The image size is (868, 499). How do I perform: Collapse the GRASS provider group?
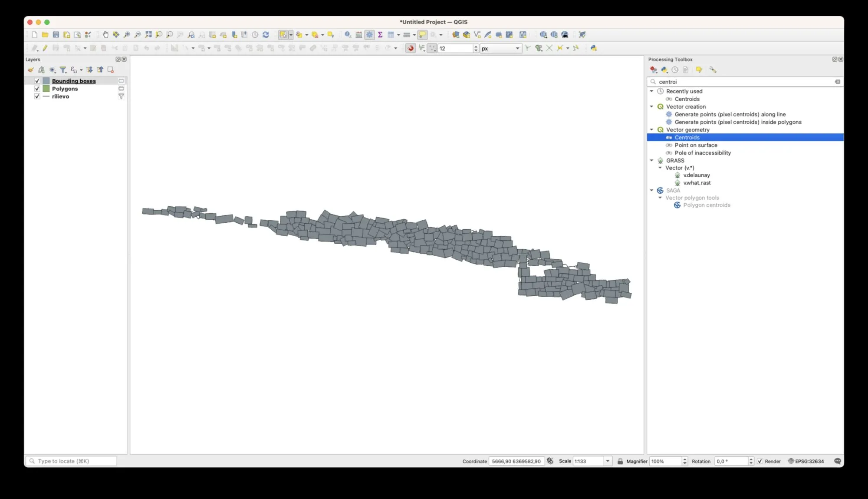click(x=651, y=160)
